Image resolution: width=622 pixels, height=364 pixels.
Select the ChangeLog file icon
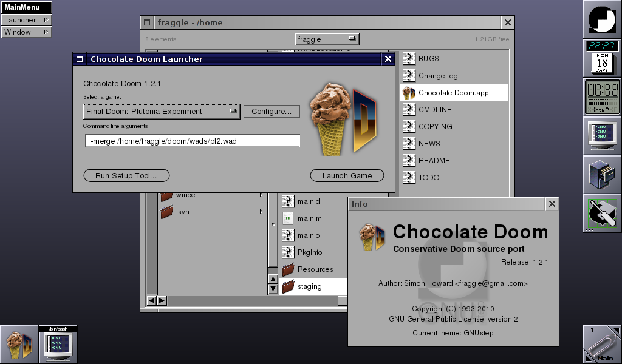click(409, 76)
